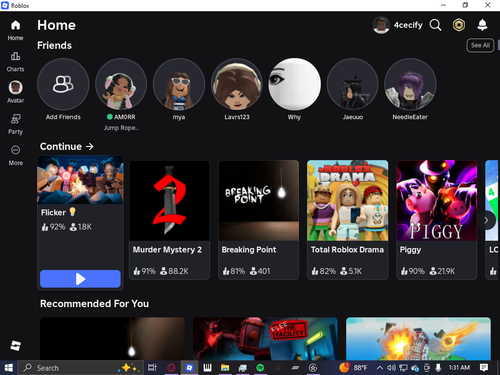The height and width of the screenshot is (375, 500).
Task: Click See All friends button
Action: coord(480,45)
